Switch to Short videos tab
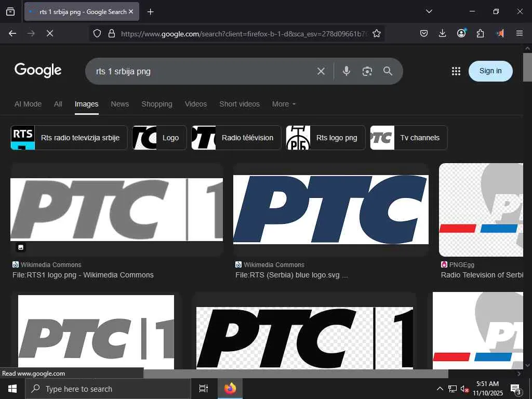The image size is (532, 399). point(240,104)
